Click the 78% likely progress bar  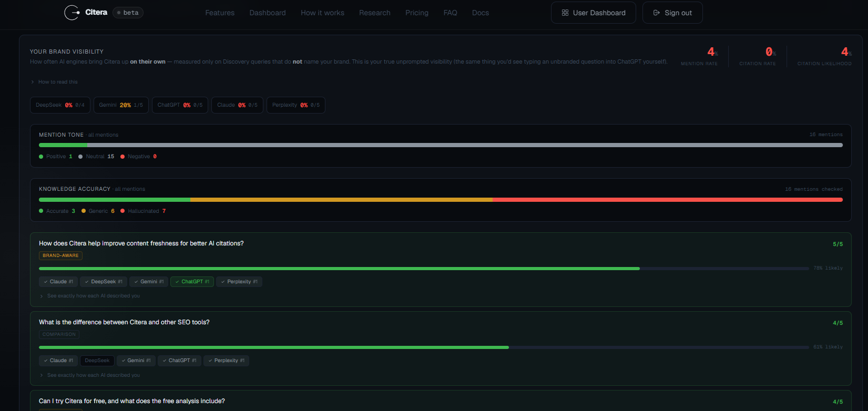424,269
